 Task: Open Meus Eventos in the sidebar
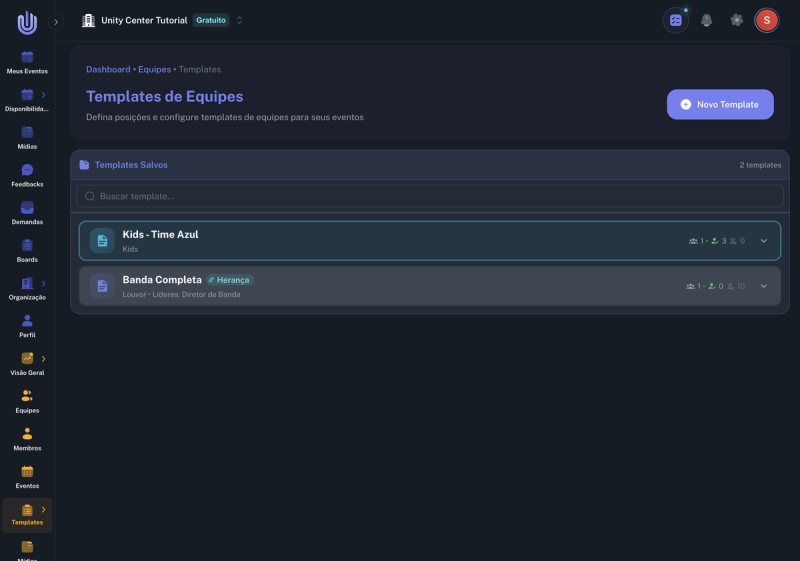27,63
